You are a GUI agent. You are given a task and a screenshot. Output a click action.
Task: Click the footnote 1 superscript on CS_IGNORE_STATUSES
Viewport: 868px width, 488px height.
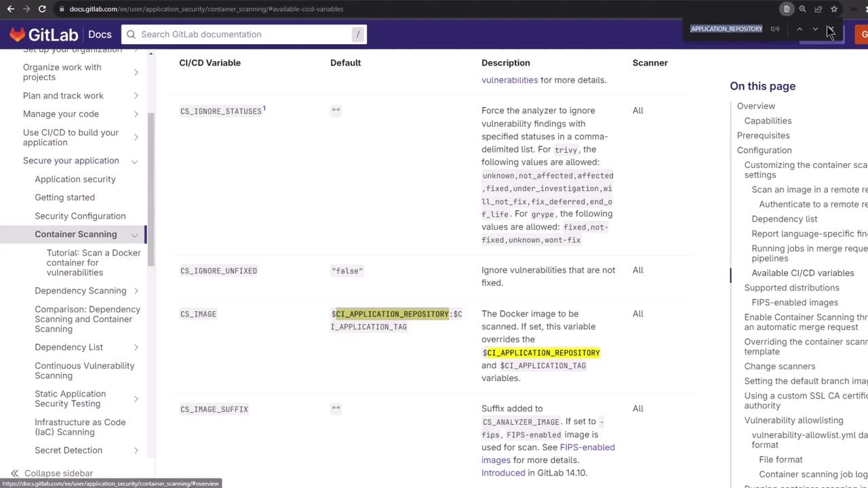point(264,108)
